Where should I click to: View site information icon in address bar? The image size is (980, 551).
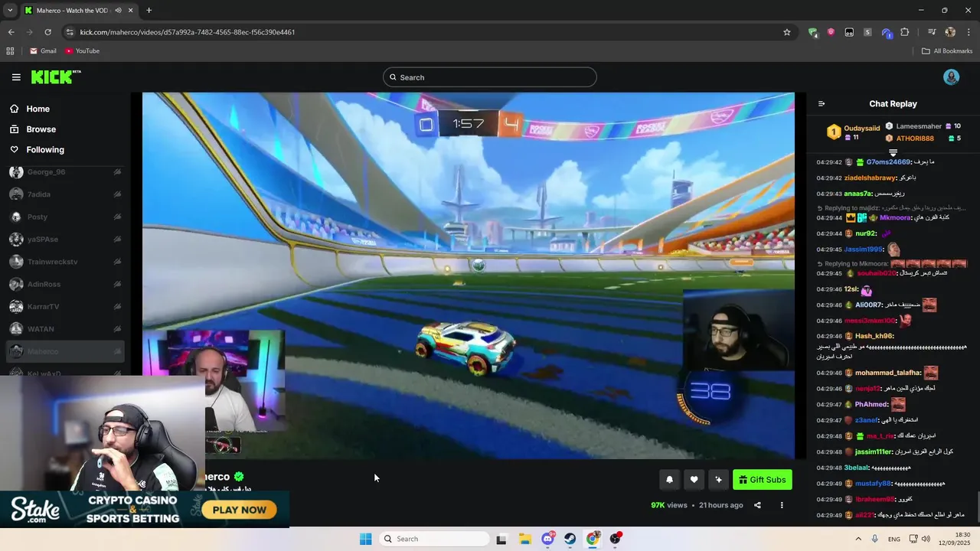[70, 32]
